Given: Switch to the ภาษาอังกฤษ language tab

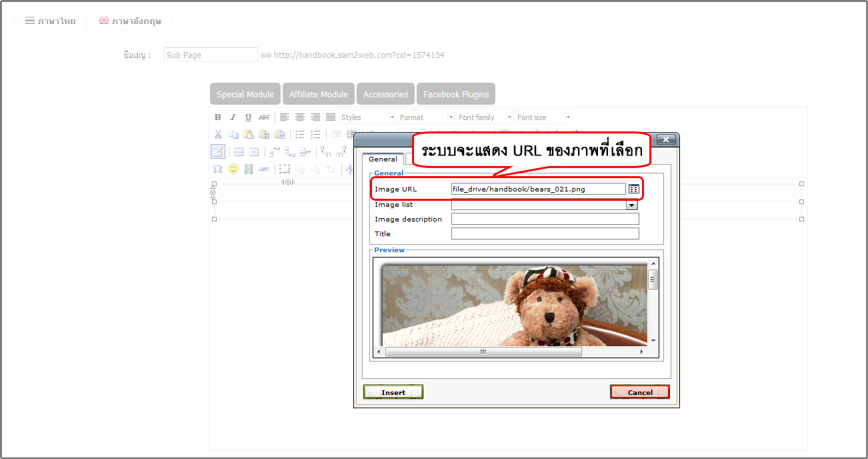Looking at the screenshot, I should (x=130, y=21).
